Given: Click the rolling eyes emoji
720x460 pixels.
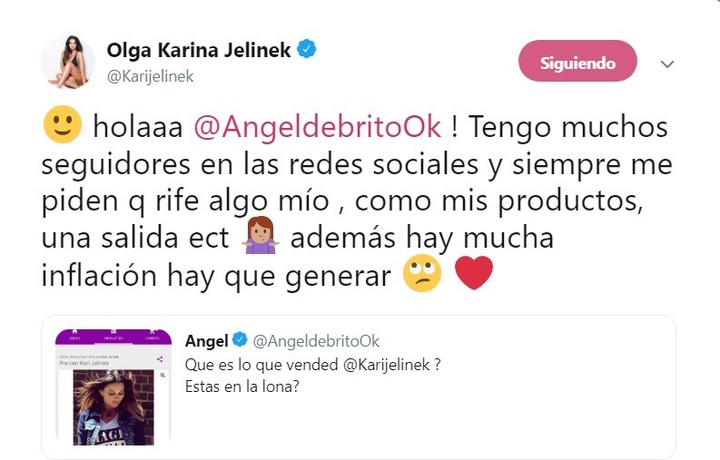Looking at the screenshot, I should [422, 273].
